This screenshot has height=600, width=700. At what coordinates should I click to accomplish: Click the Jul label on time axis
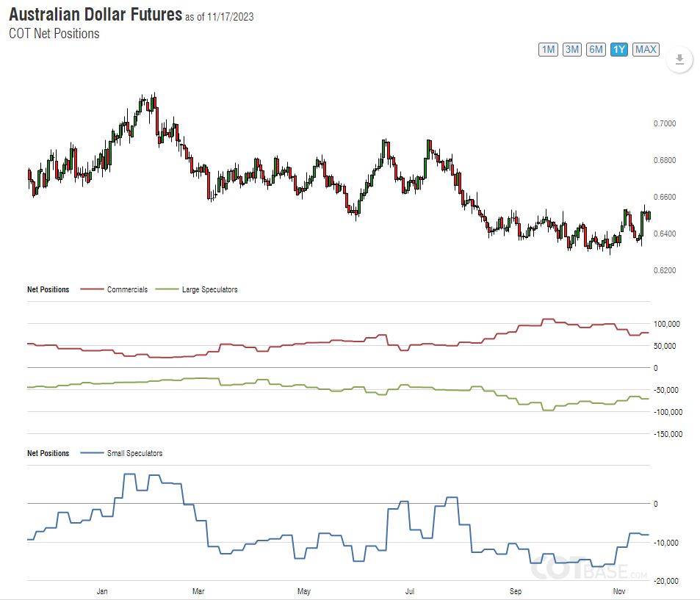[411, 590]
